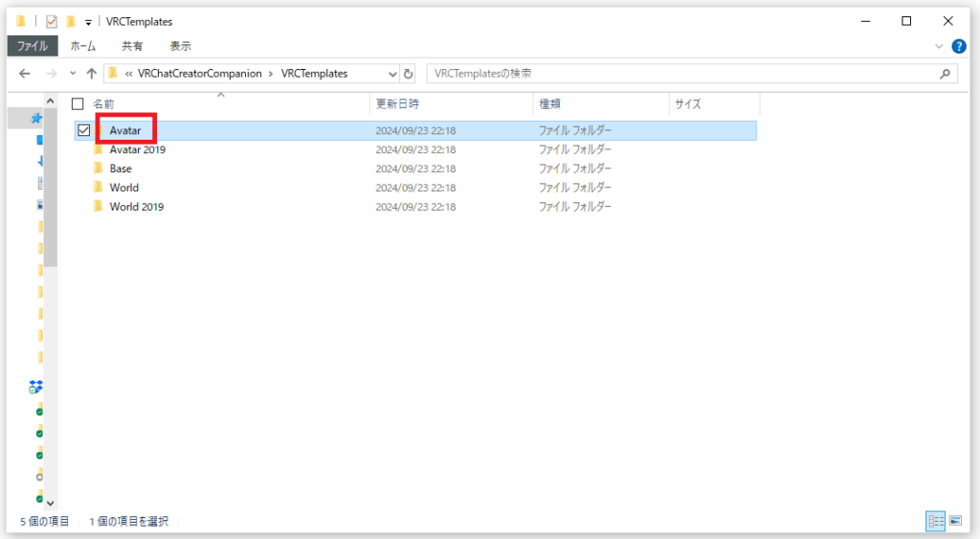The image size is (980, 539).
Task: Open the 共有 ribbon tab
Action: (x=132, y=46)
